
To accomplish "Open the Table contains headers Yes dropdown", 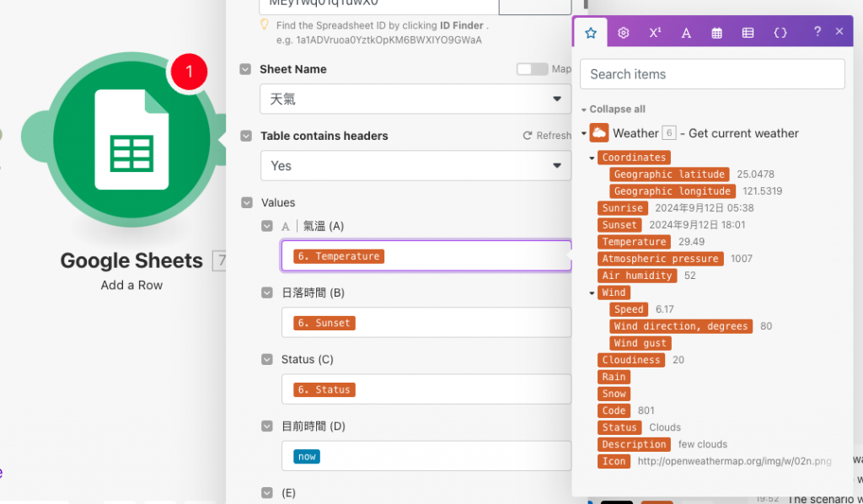I will [415, 166].
